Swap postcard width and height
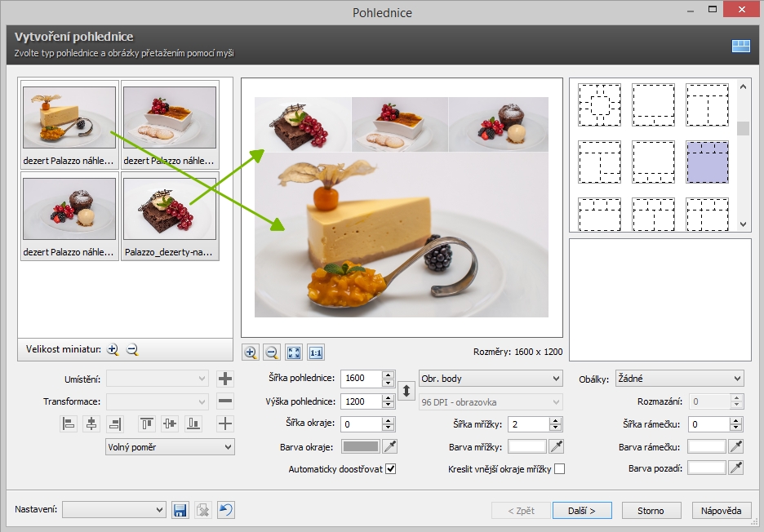Image resolution: width=764 pixels, height=532 pixels. point(406,391)
